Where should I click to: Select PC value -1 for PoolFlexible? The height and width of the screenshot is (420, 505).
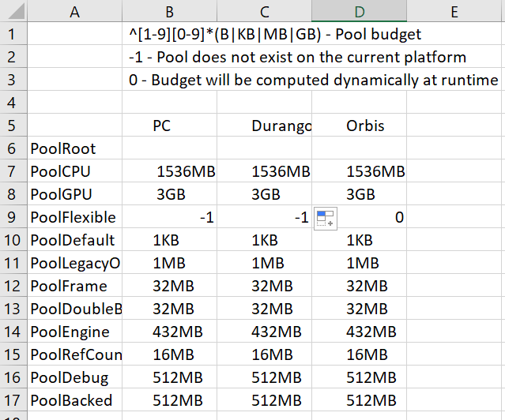(x=169, y=217)
